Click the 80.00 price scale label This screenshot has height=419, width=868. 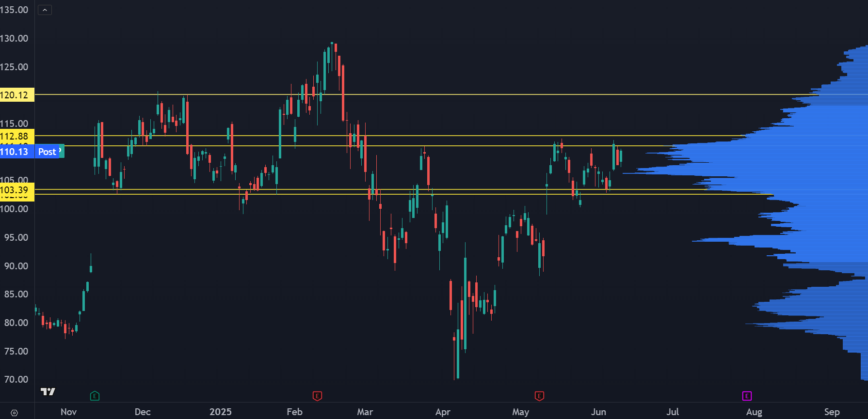(16, 323)
